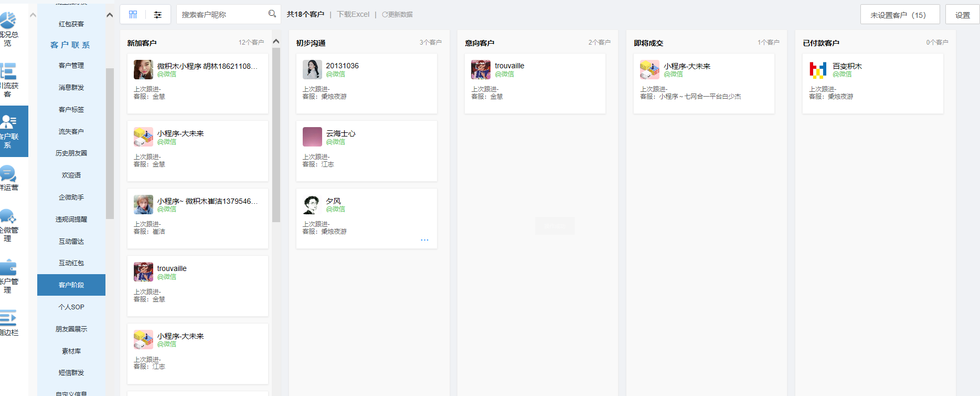Collapse the 新加客户 column with the up arrow
The width and height of the screenshot is (980, 396).
pyautogui.click(x=276, y=41)
